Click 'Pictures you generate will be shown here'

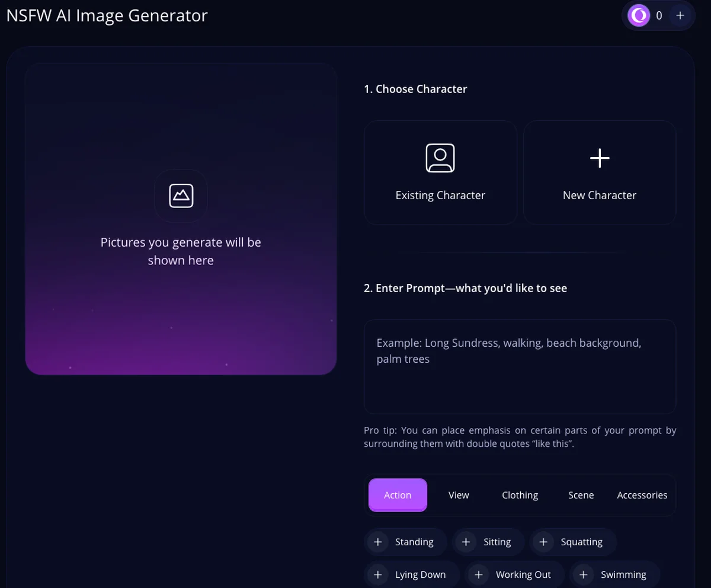tap(181, 251)
